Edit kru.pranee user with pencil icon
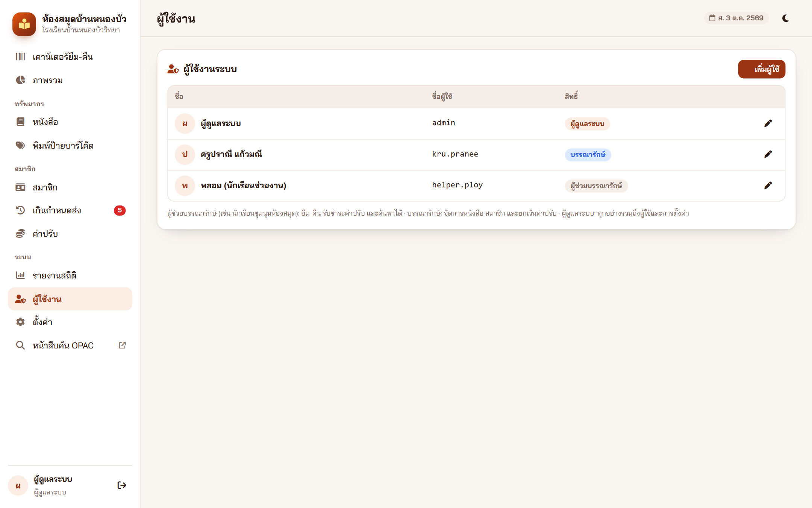This screenshot has width=812, height=508. pyautogui.click(x=768, y=154)
